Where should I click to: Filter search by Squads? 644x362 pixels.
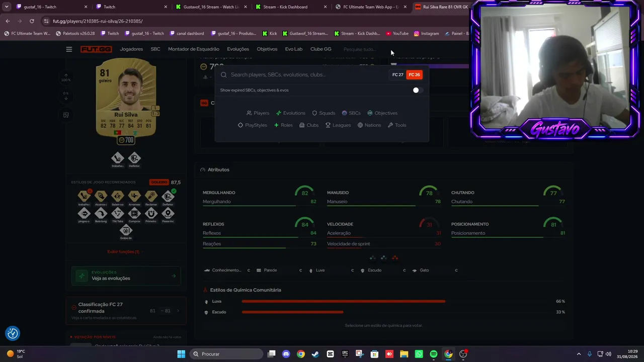pos(324,113)
